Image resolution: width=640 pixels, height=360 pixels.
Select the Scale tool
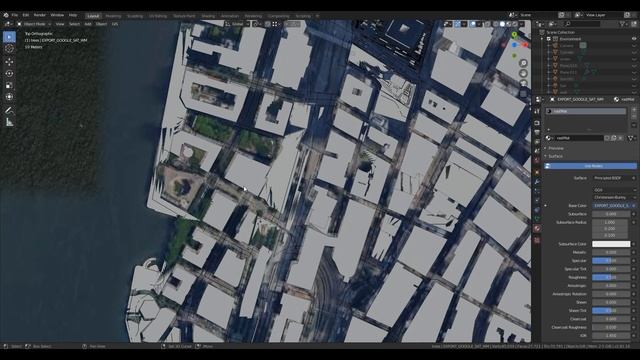(9, 86)
